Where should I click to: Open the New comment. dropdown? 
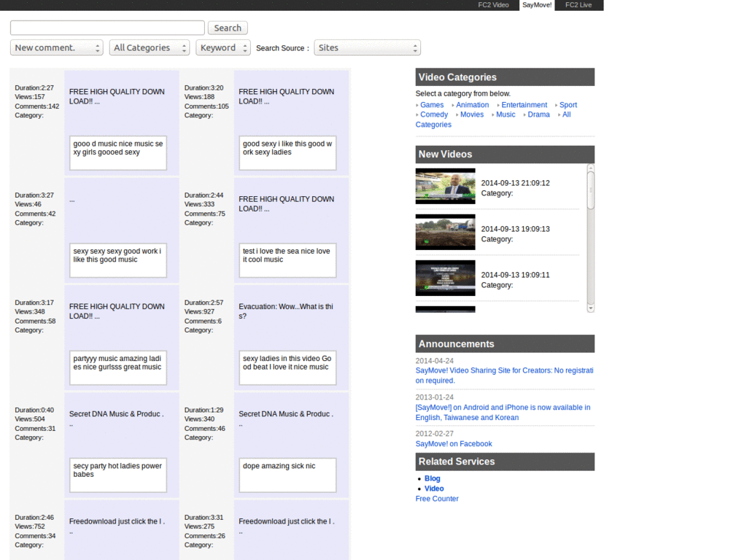click(56, 47)
